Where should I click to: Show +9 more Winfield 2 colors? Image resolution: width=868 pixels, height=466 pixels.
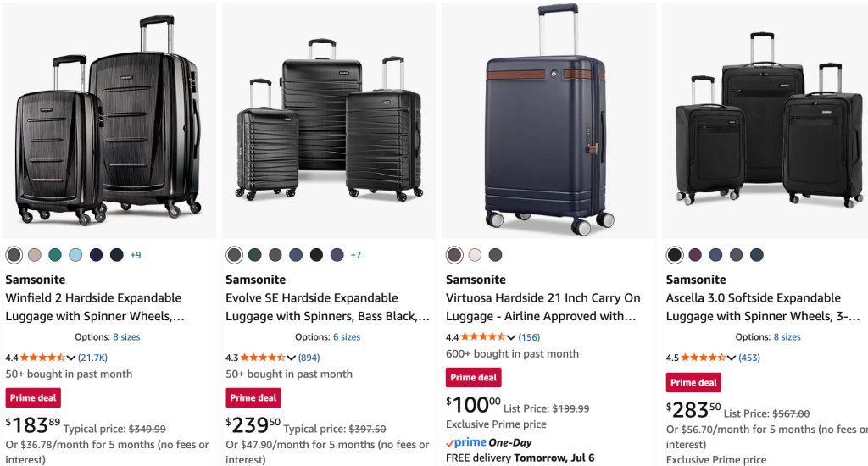click(136, 255)
